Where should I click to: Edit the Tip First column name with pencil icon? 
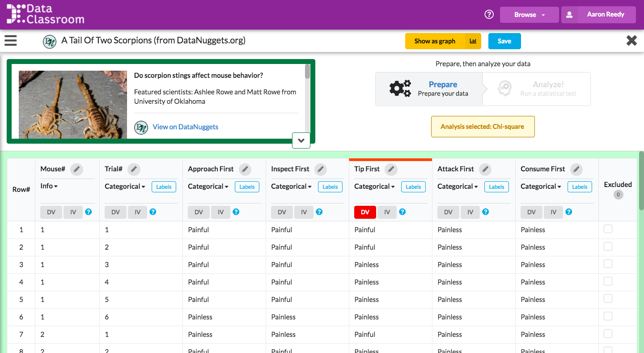point(391,169)
